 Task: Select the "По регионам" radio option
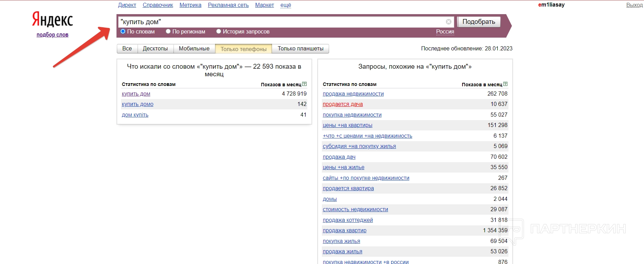pos(168,31)
